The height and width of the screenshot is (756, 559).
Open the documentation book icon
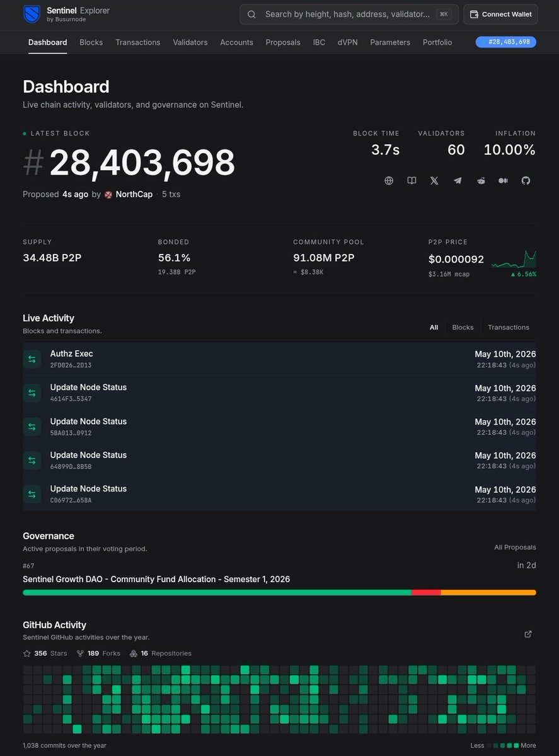(412, 181)
